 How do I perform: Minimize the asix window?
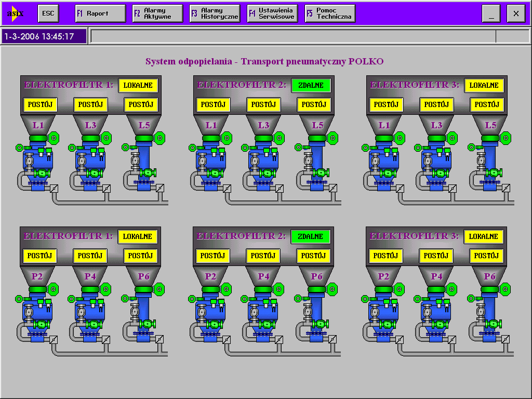click(x=491, y=14)
